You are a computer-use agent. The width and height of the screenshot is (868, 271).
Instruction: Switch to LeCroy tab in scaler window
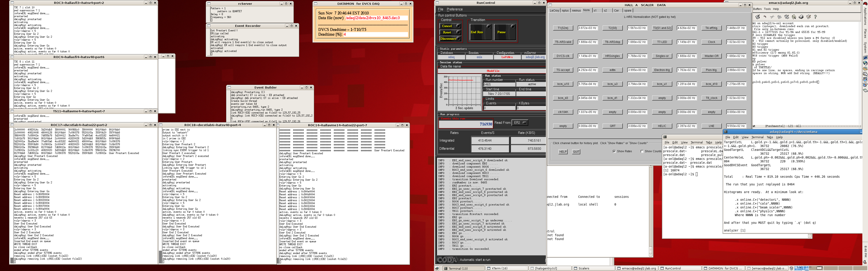(x=554, y=11)
